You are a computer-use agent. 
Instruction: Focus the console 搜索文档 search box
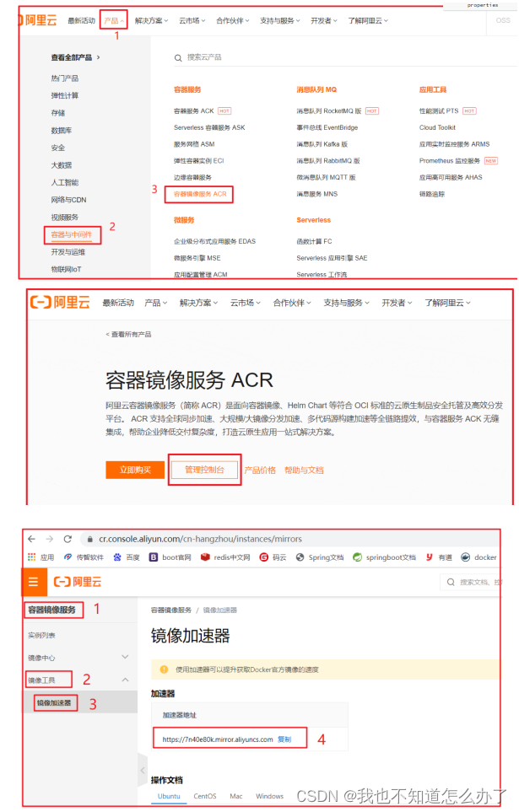click(471, 582)
